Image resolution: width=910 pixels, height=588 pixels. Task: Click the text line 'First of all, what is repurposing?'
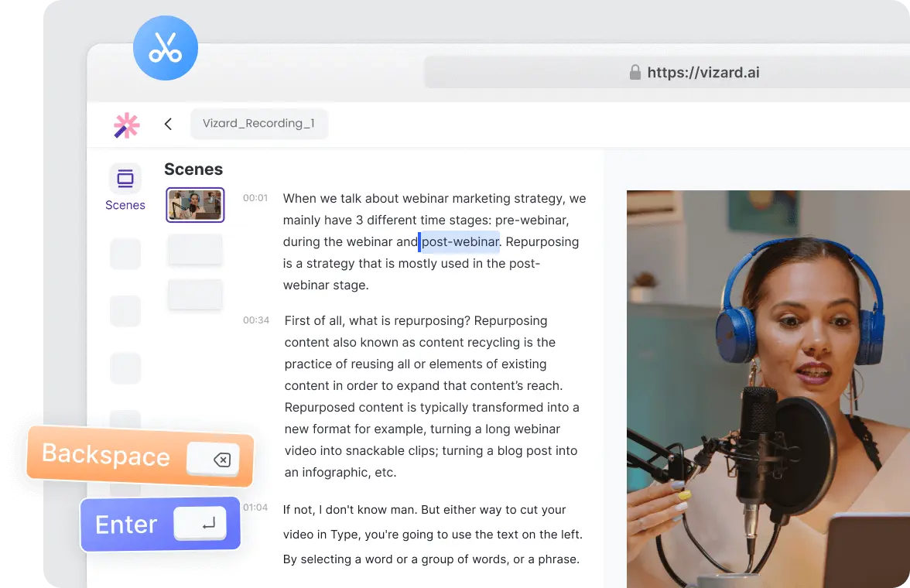(378, 321)
